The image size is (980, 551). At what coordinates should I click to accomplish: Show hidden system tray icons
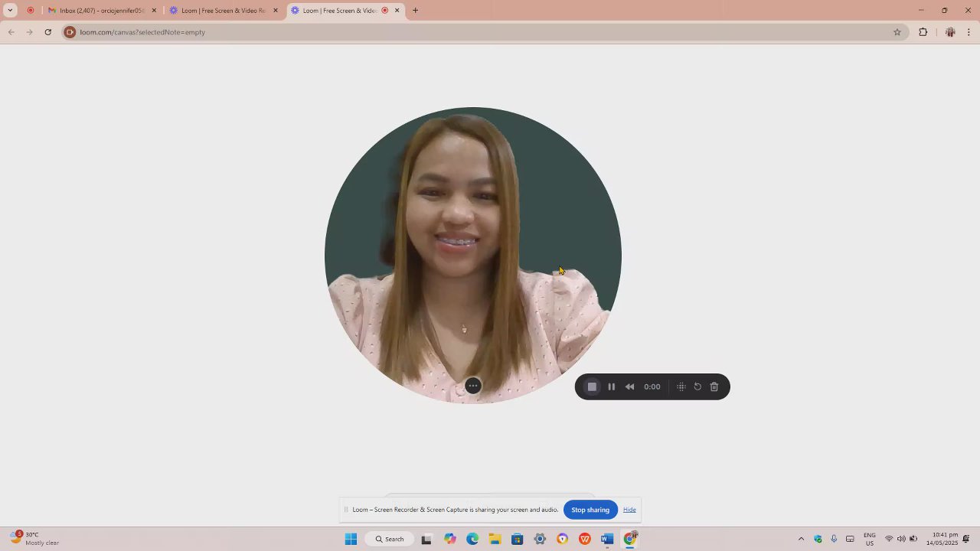click(802, 539)
